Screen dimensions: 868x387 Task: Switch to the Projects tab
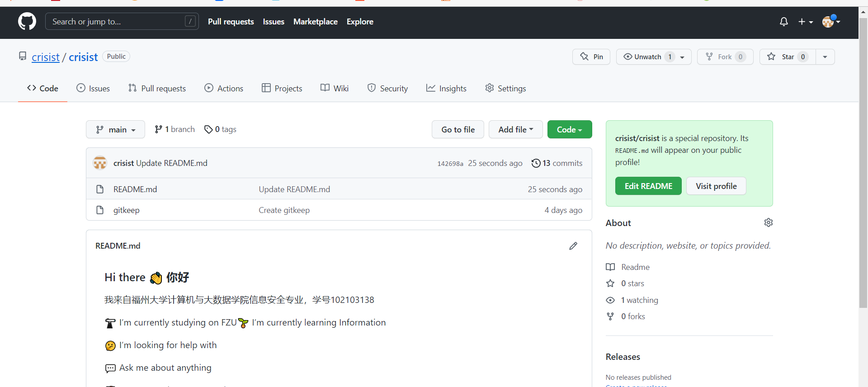pyautogui.click(x=282, y=88)
